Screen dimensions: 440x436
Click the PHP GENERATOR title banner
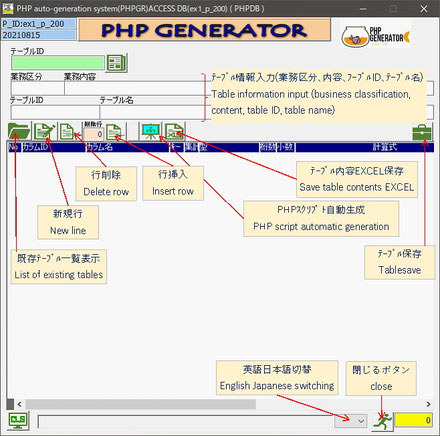[x=204, y=30]
